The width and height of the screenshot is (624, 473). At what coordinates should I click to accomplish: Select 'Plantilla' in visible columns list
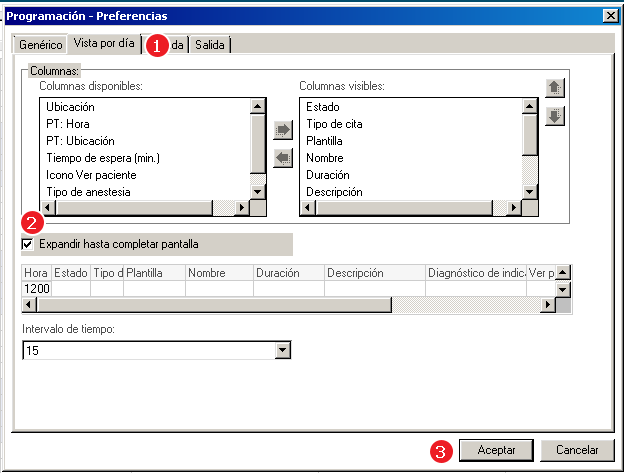(325, 140)
